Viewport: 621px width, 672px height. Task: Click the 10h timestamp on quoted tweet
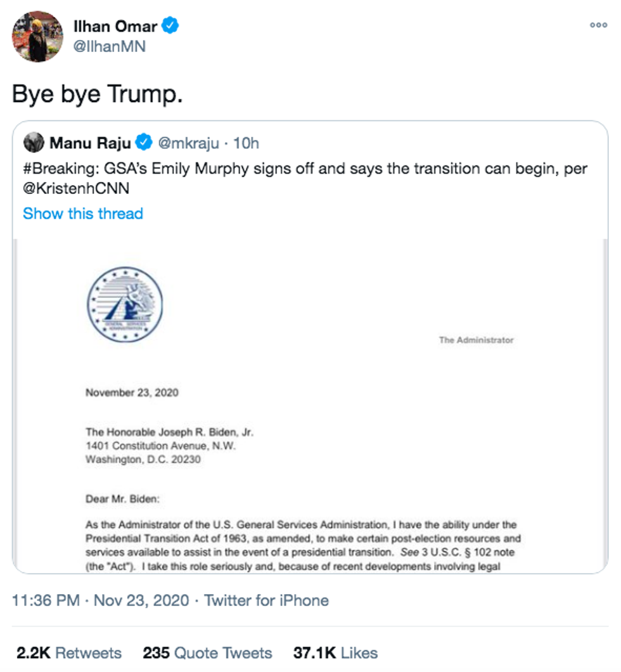point(246,143)
